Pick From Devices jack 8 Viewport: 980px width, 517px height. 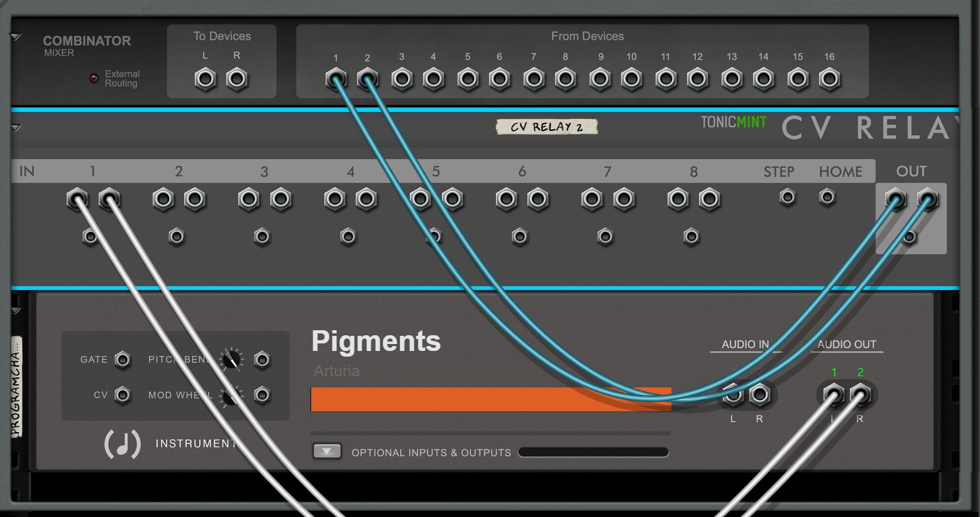pyautogui.click(x=565, y=79)
